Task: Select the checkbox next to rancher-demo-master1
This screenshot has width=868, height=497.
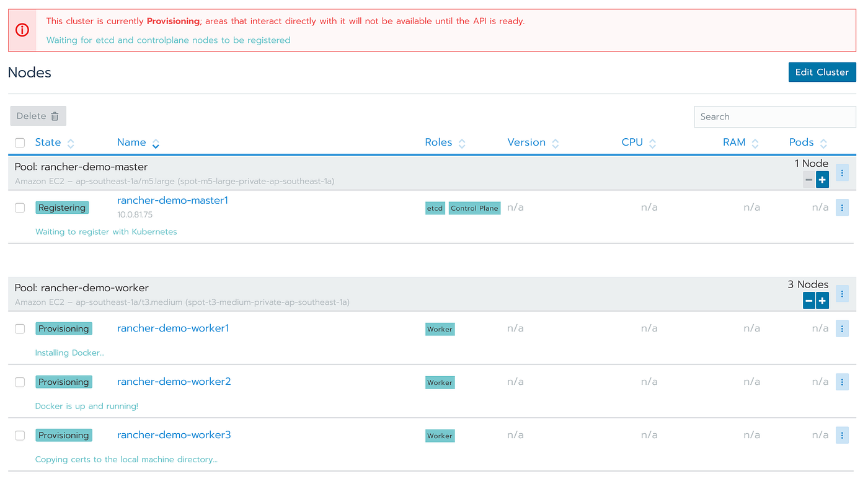Action: (x=19, y=207)
